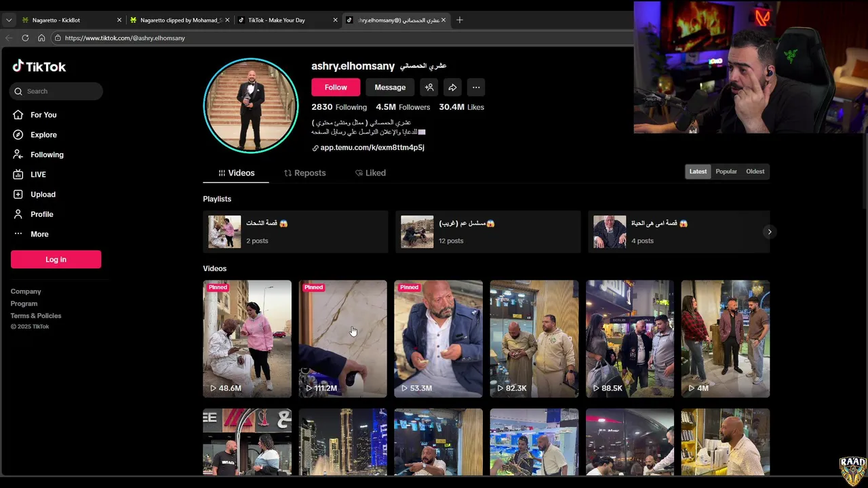868x488 pixels.
Task: Click the playlists next arrow
Action: point(769,232)
